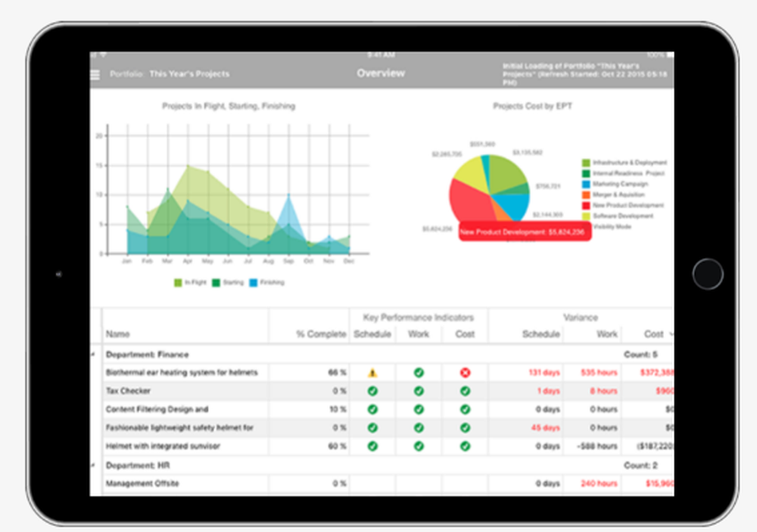Collapse the Department: Finance group
The height and width of the screenshot is (532, 757).
click(92, 354)
